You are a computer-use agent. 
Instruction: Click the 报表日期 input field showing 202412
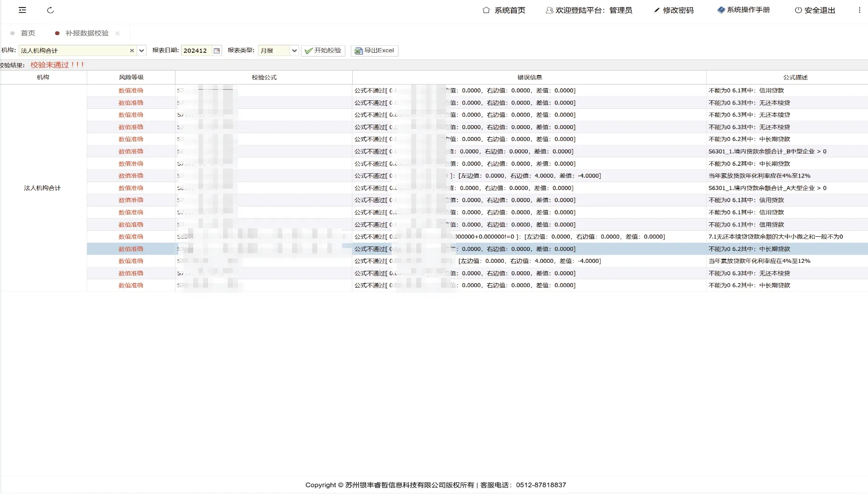pos(196,50)
